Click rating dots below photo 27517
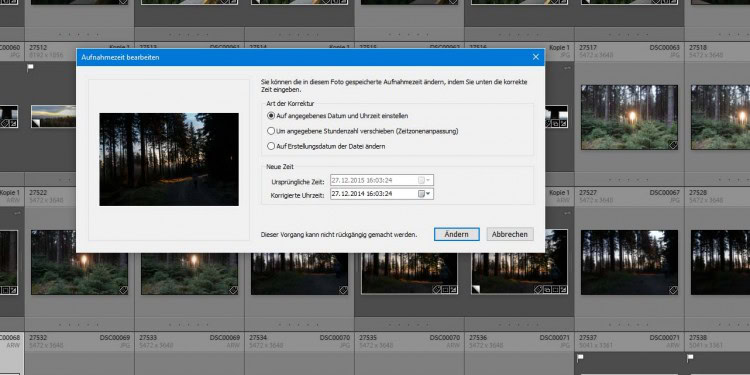Viewport: 750px width, 375px height. pyautogui.click(x=629, y=179)
